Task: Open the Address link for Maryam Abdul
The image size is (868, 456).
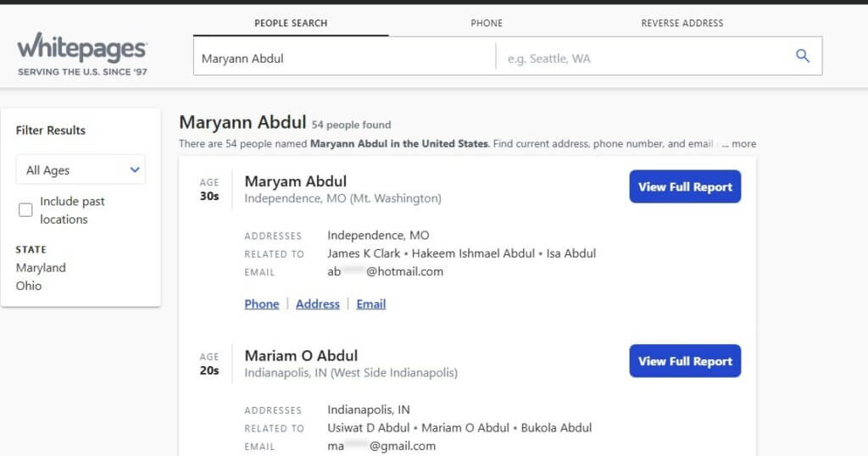Action: 317,304
